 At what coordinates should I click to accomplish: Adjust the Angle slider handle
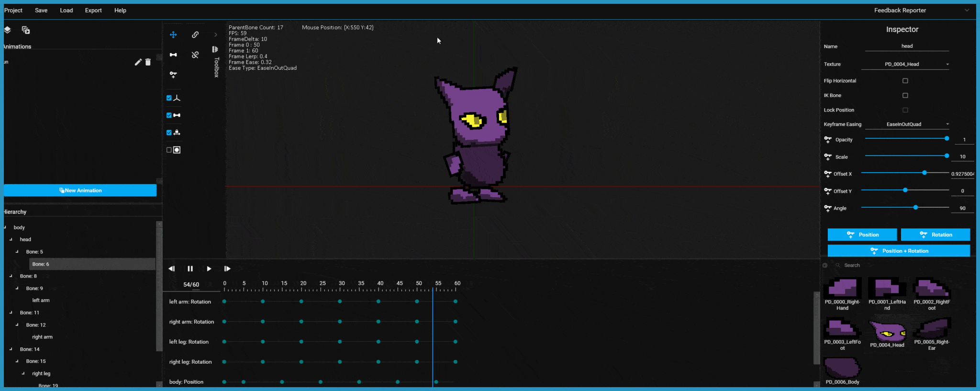(915, 208)
